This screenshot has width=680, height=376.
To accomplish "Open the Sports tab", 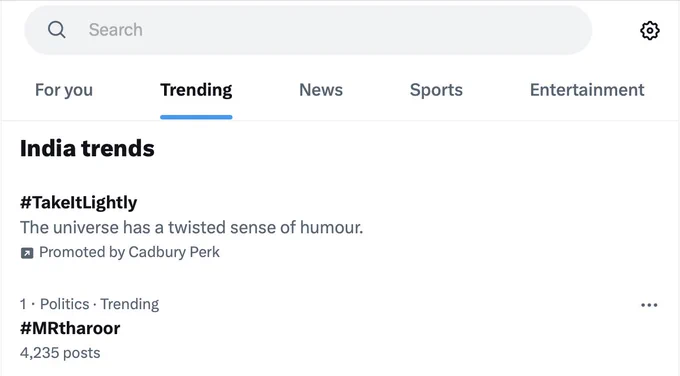I will click(436, 90).
